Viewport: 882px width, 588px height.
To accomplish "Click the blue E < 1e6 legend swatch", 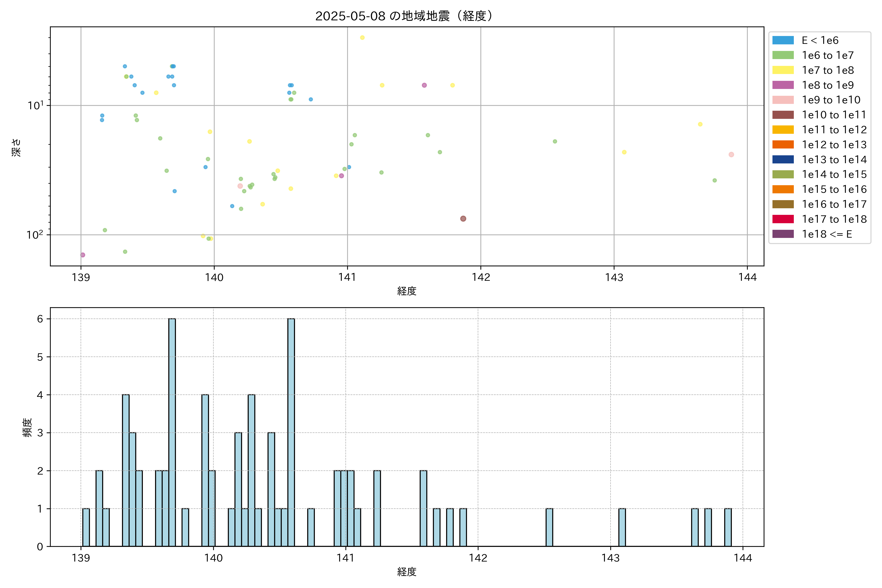I will coord(783,40).
